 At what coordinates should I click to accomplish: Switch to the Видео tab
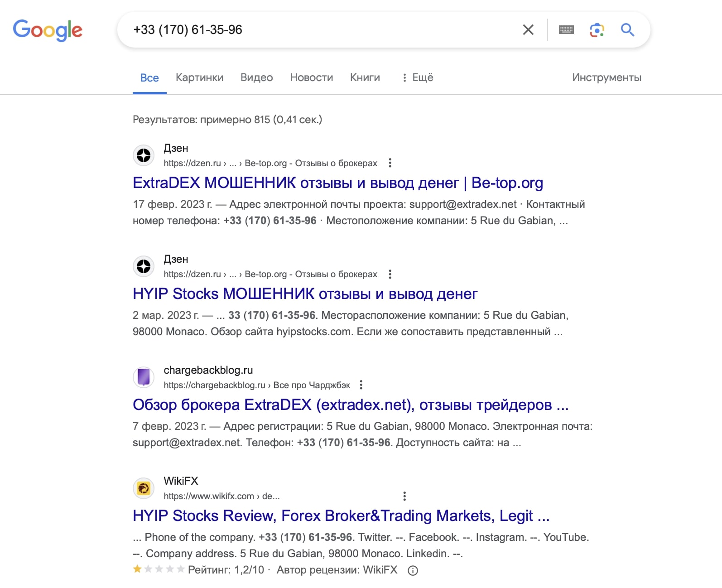pyautogui.click(x=257, y=77)
